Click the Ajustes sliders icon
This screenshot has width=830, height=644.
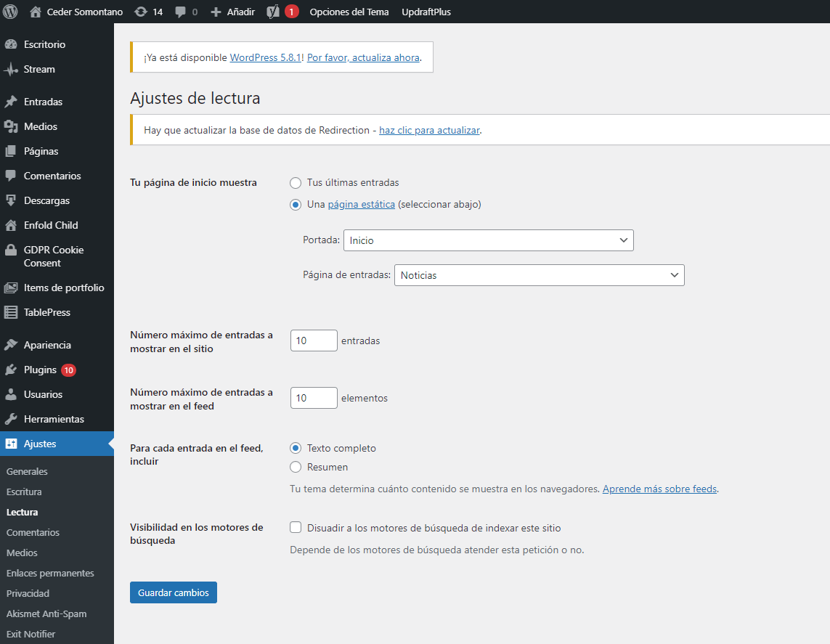click(x=11, y=444)
